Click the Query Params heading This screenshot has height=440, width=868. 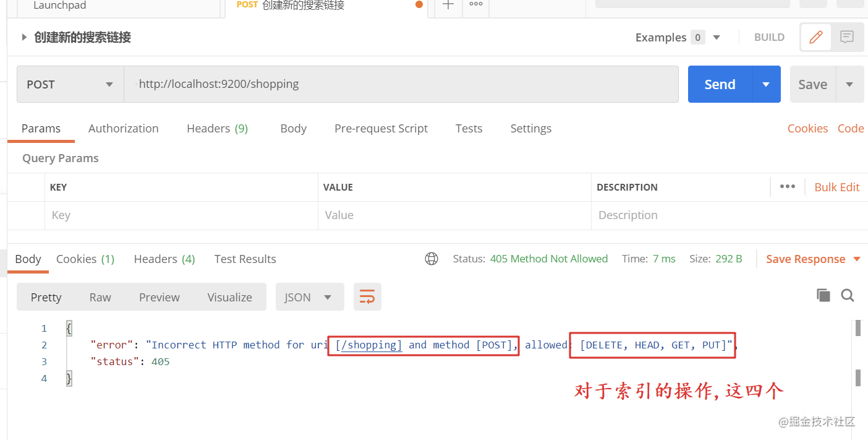61,158
